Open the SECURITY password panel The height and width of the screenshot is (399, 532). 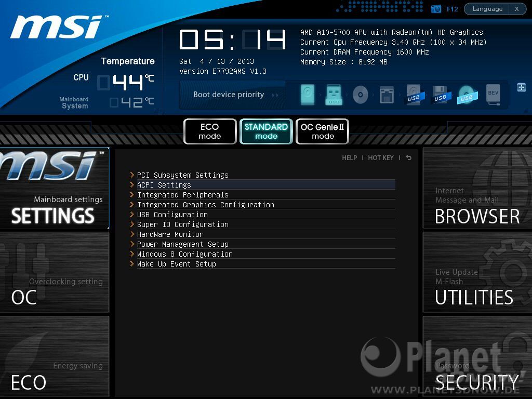tap(477, 356)
